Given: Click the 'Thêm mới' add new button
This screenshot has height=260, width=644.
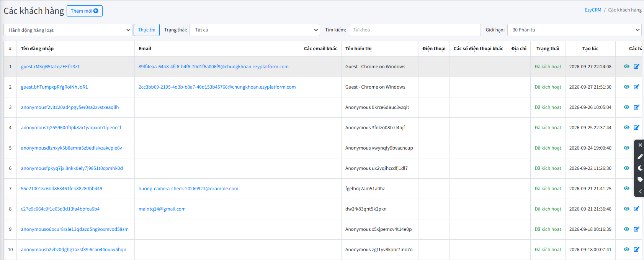Looking at the screenshot, I should coord(85,11).
